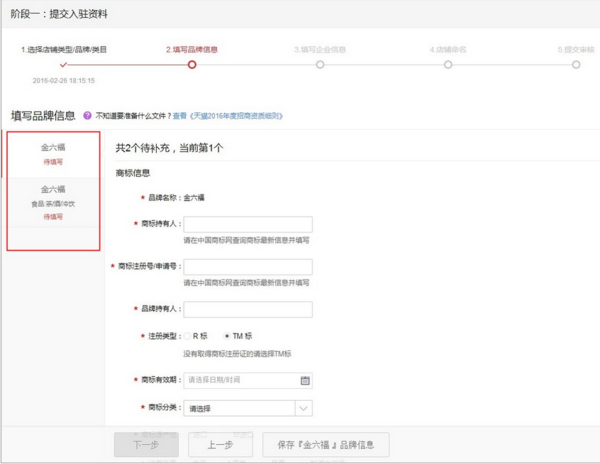Click the 上一步 button
The height and width of the screenshot is (464, 600).
point(220,444)
